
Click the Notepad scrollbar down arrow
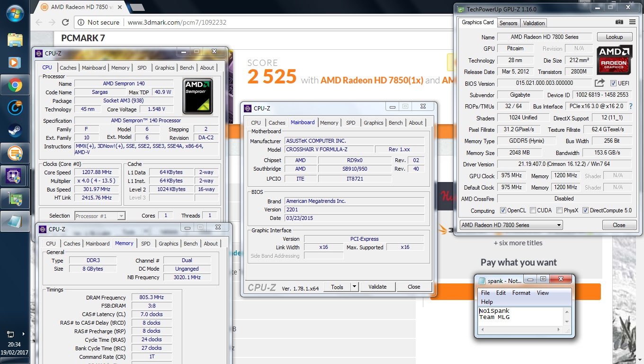pos(567,322)
